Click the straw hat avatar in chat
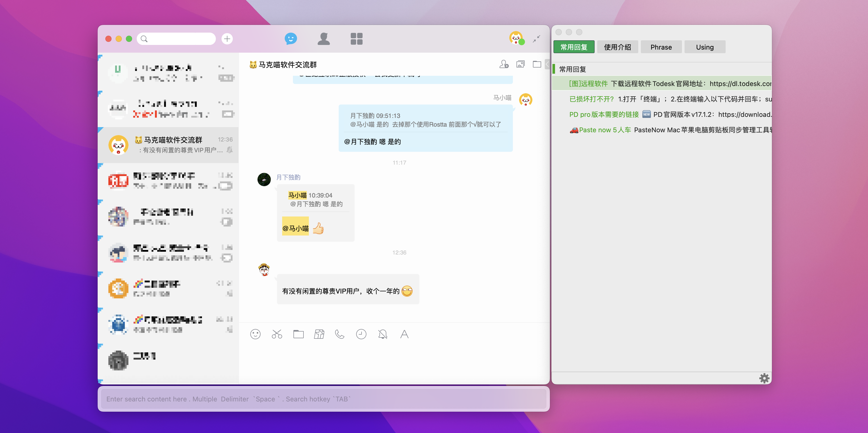Image resolution: width=868 pixels, height=433 pixels. (x=264, y=269)
